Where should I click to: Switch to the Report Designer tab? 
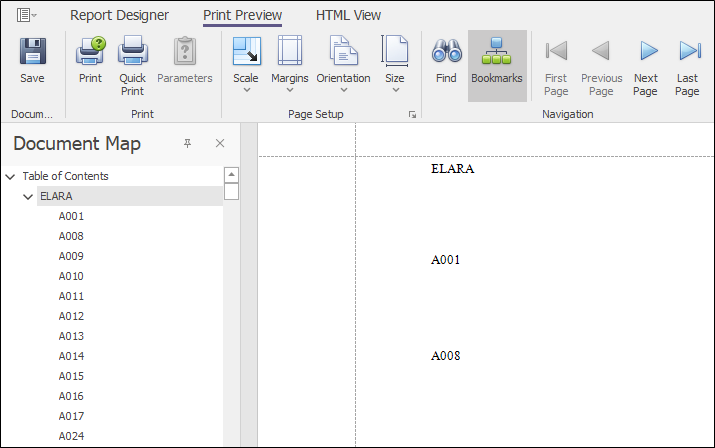click(x=119, y=16)
